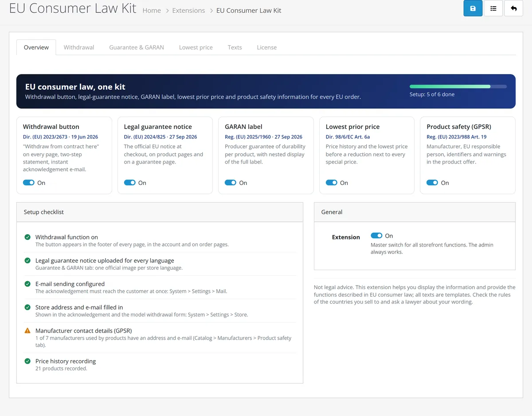Click "Dir. 98/6/EC Art. 6a" text

tap(348, 137)
